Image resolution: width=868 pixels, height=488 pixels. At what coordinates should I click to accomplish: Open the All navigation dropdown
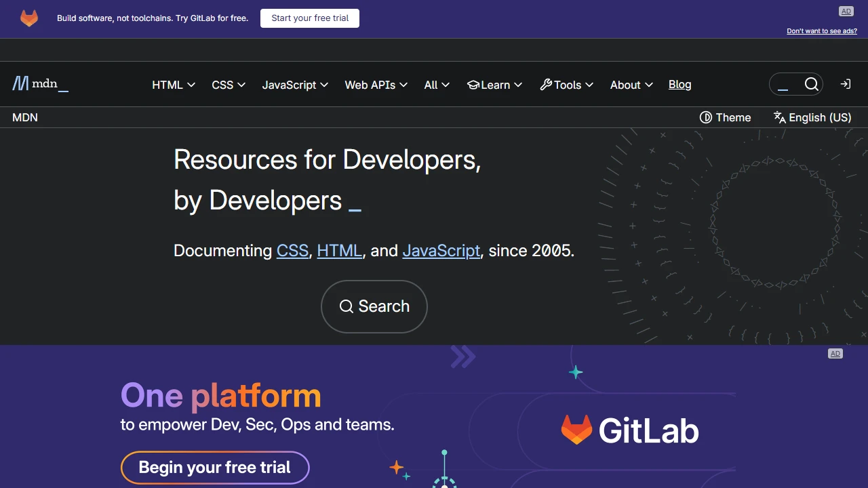(x=431, y=85)
